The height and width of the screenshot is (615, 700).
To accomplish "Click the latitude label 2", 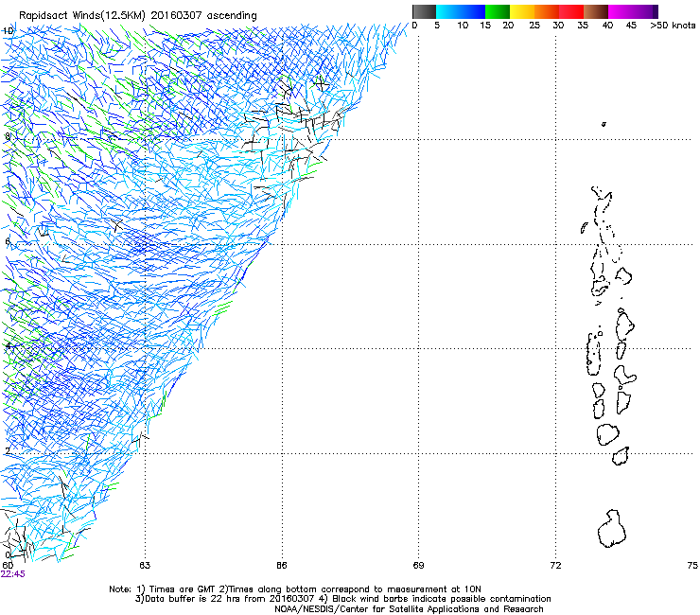I will point(8,450).
